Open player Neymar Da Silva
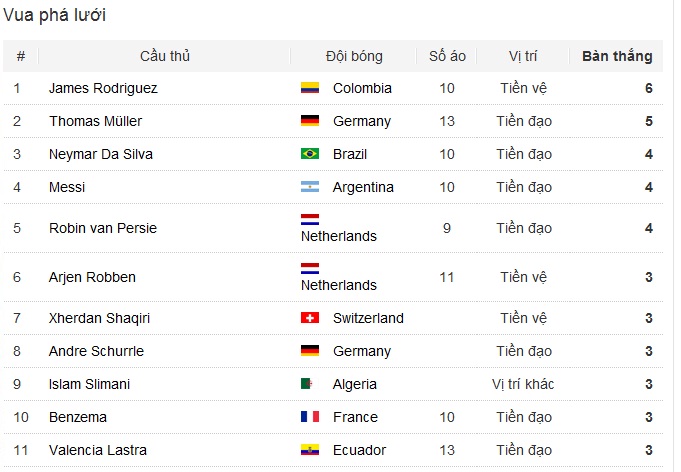Image resolution: width=681 pixels, height=472 pixels. 100,154
